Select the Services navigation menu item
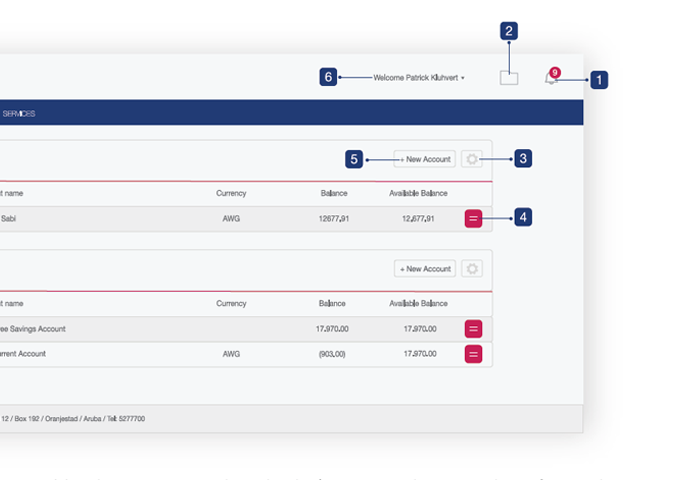Image resolution: width=680 pixels, height=480 pixels. 19,113
